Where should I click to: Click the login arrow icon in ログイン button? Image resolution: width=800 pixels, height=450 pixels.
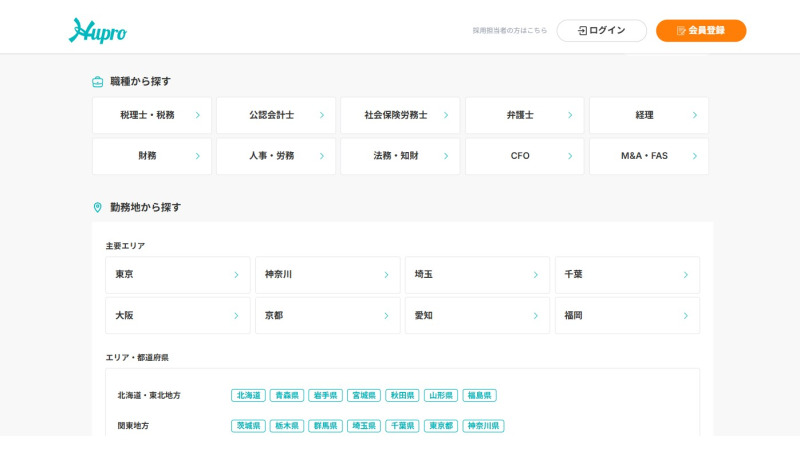pyautogui.click(x=582, y=31)
